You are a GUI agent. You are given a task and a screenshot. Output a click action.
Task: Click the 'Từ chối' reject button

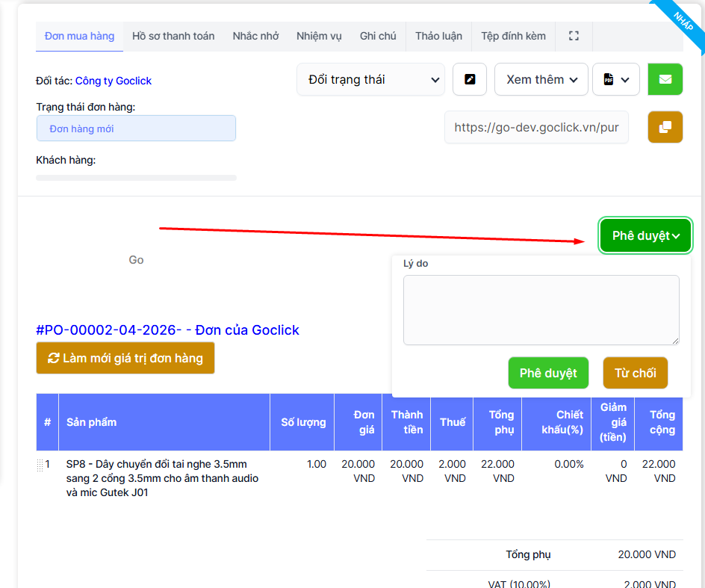coord(635,373)
